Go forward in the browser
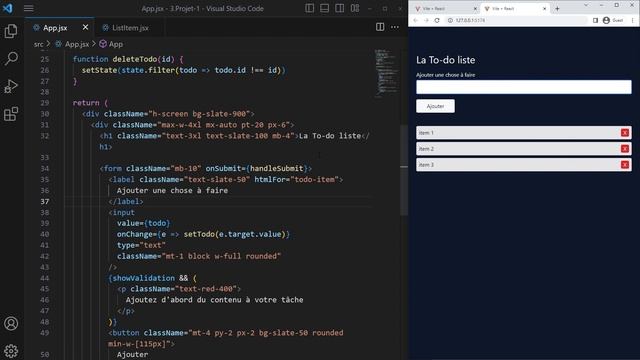Image resolution: width=640 pixels, height=360 pixels. tap(426, 20)
